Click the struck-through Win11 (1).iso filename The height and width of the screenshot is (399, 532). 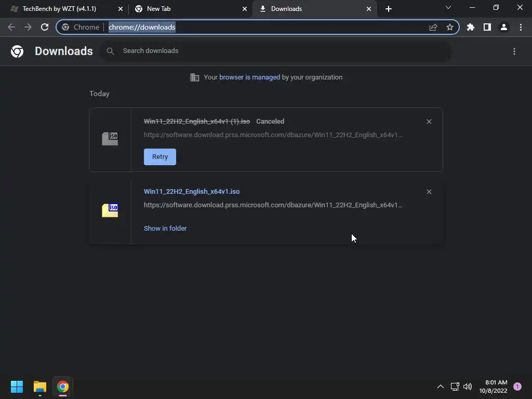pyautogui.click(x=197, y=122)
